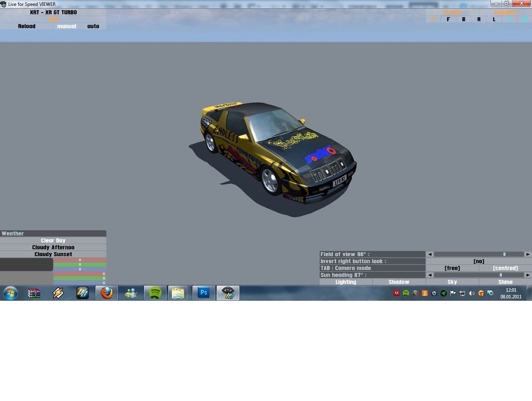Open Winamp from the taskbar
This screenshot has height=401, width=532.
point(58,293)
